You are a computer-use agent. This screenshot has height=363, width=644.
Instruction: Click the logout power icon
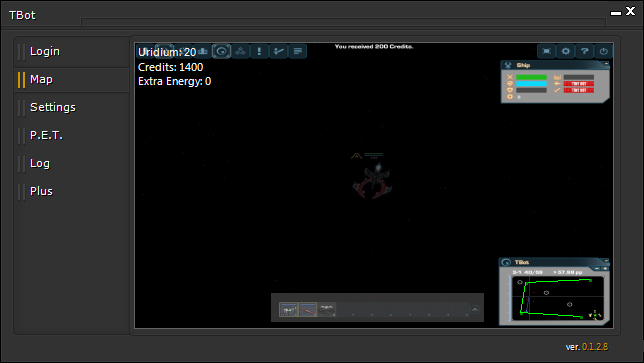coord(603,51)
